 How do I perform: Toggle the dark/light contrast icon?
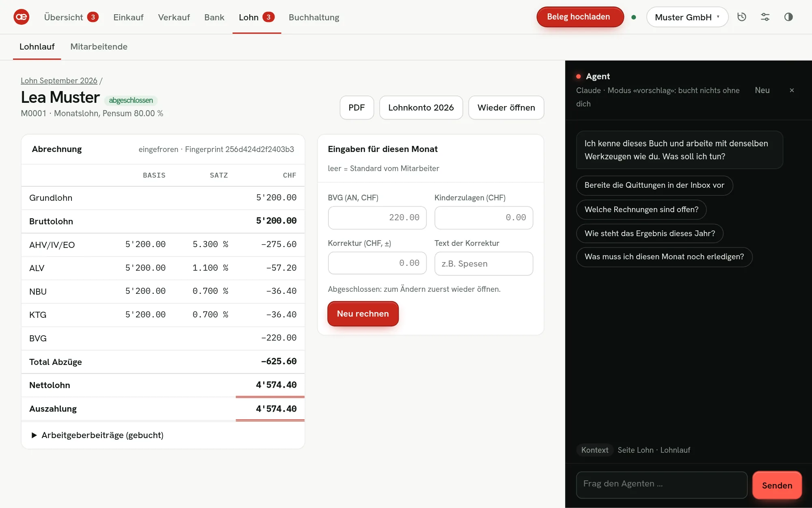tap(788, 17)
